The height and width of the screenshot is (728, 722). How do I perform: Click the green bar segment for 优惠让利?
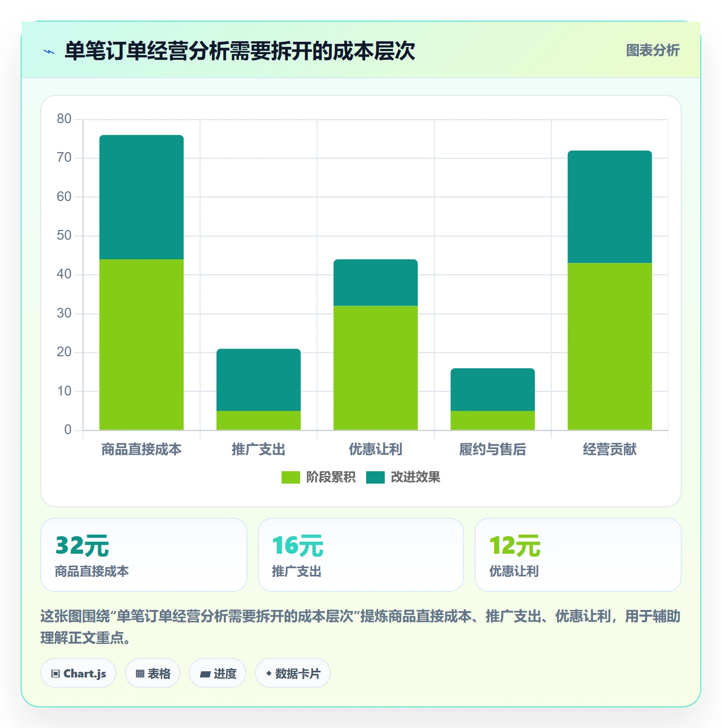coord(375,368)
